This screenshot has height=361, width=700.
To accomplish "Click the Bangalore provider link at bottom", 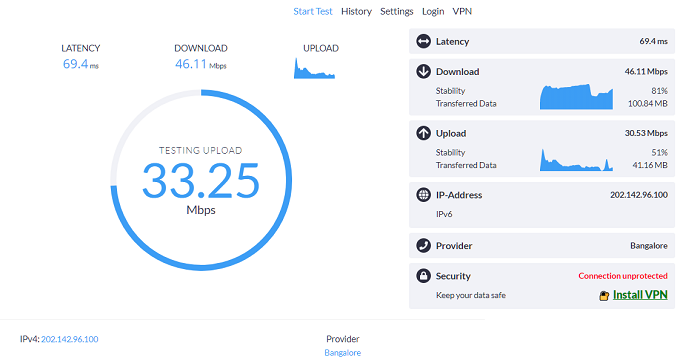I will 342,353.
